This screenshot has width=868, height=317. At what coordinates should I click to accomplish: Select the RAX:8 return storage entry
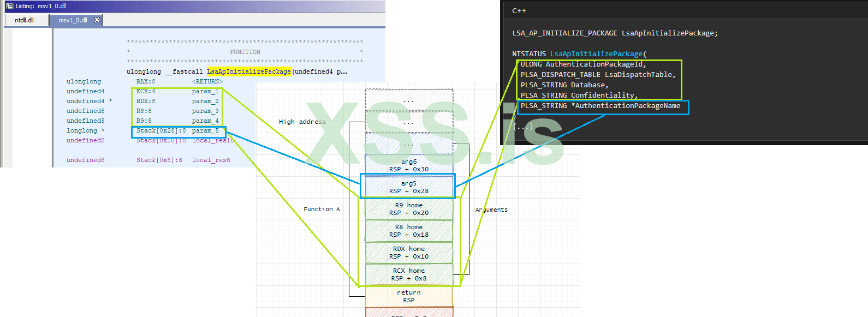[146, 81]
